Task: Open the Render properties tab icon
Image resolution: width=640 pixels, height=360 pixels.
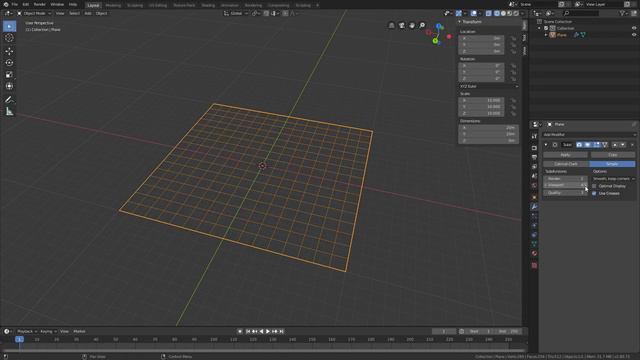Action: [x=534, y=148]
